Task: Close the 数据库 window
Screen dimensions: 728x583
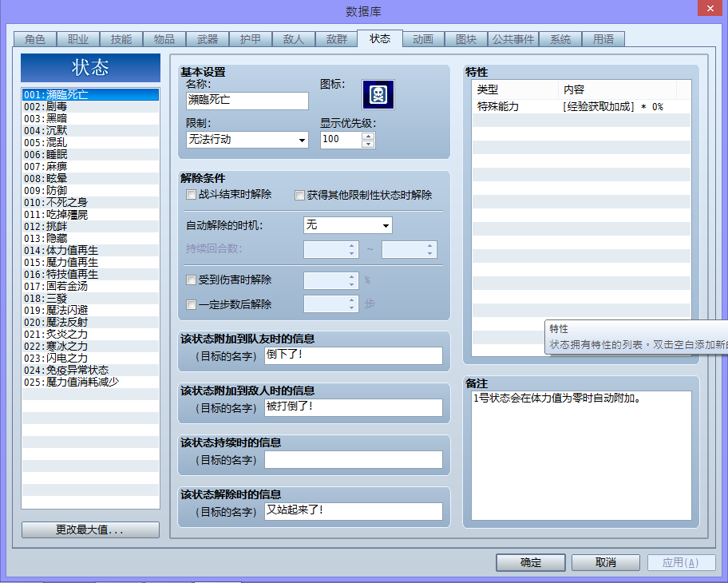Action: [x=710, y=8]
